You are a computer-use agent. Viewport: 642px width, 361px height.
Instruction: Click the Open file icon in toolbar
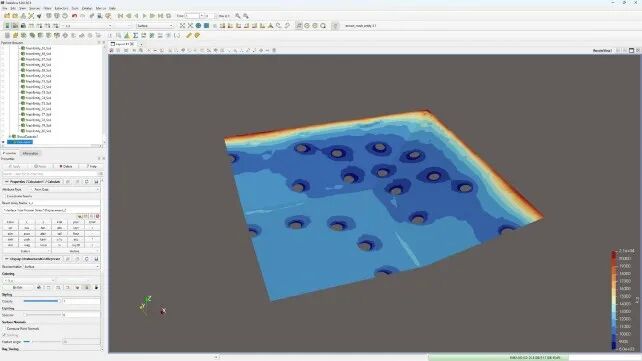7,16
